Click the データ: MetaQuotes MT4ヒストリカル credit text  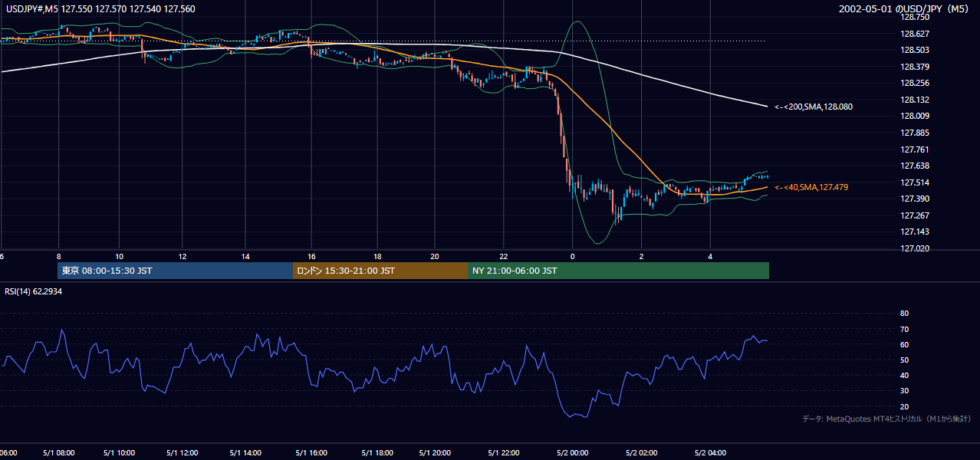(886, 419)
